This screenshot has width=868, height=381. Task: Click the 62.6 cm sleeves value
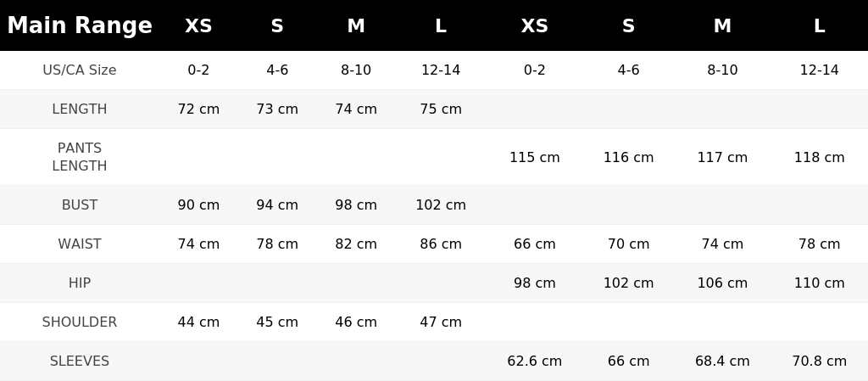click(x=535, y=361)
